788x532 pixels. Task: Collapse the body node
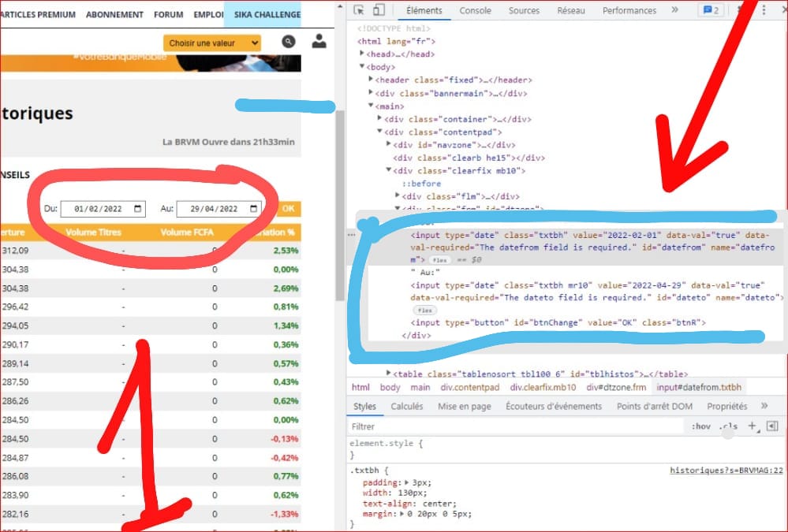[x=362, y=66]
